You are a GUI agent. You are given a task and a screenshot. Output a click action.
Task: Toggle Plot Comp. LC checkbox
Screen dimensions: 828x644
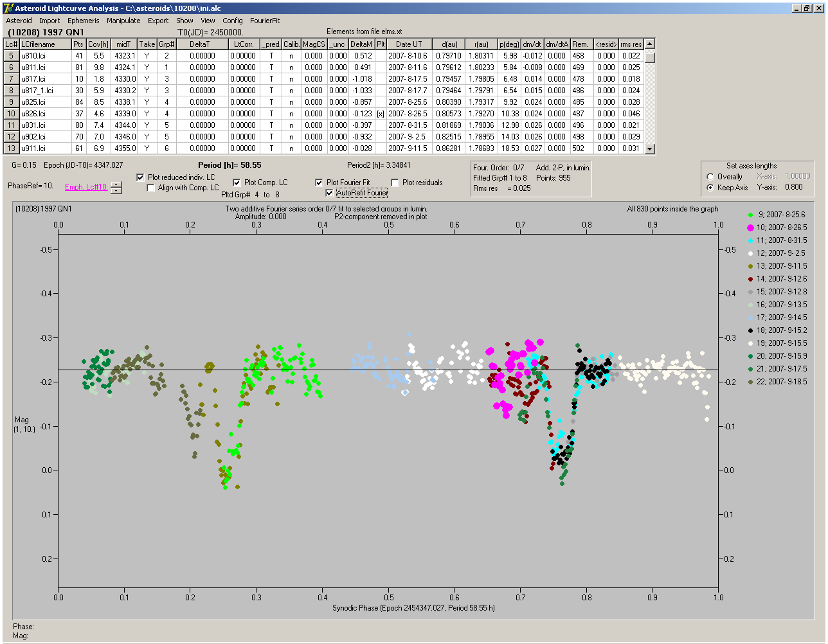tap(237, 183)
